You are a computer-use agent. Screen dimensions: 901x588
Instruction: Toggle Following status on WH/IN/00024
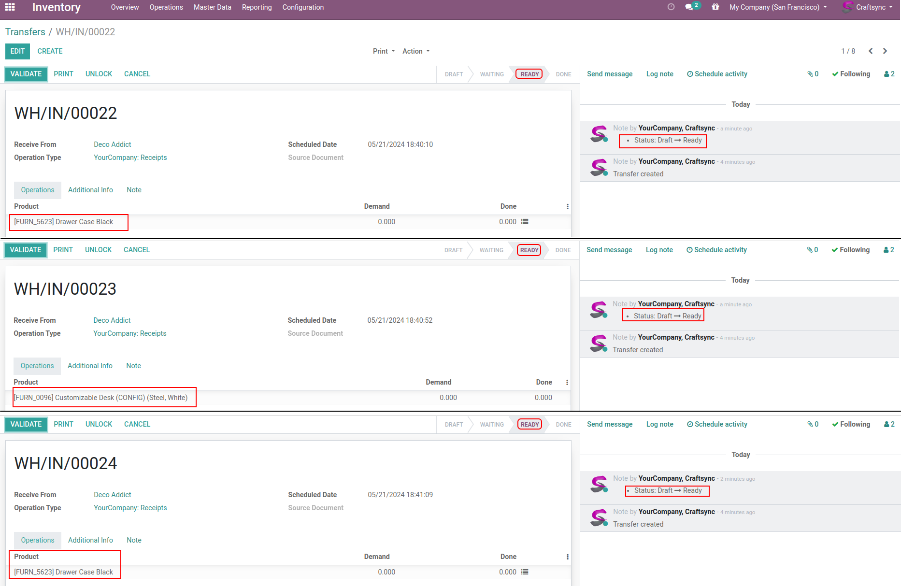coord(851,424)
